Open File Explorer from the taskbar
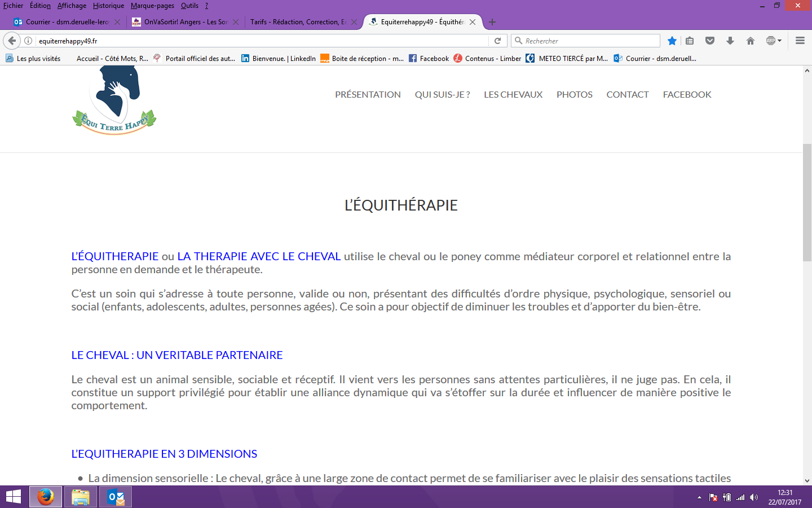The width and height of the screenshot is (812, 508). [x=81, y=497]
